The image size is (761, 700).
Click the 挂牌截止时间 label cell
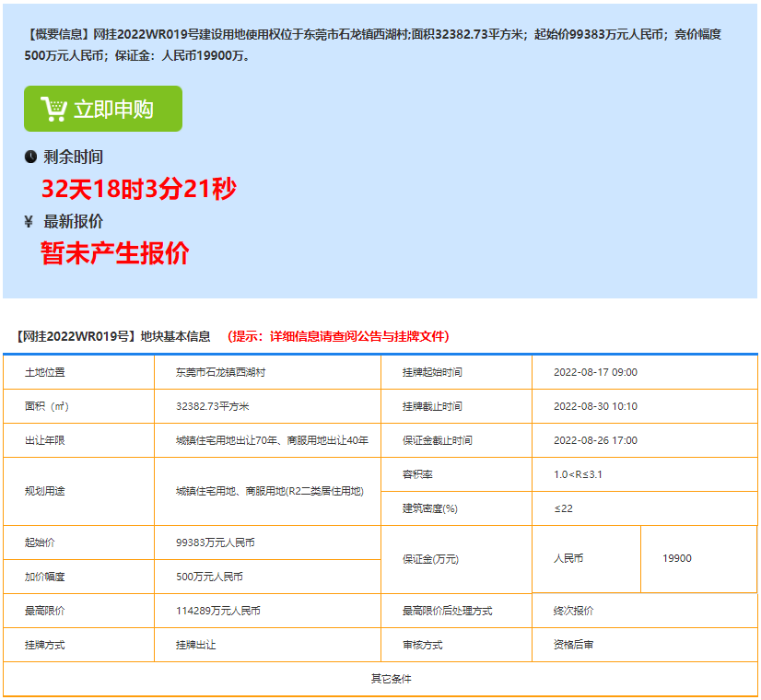(456, 406)
